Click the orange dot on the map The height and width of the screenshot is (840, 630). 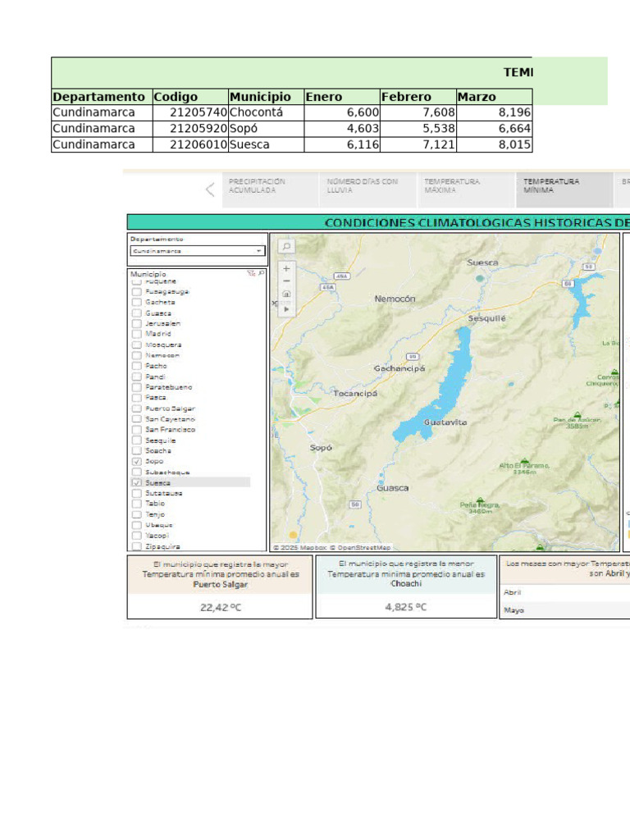(x=293, y=534)
